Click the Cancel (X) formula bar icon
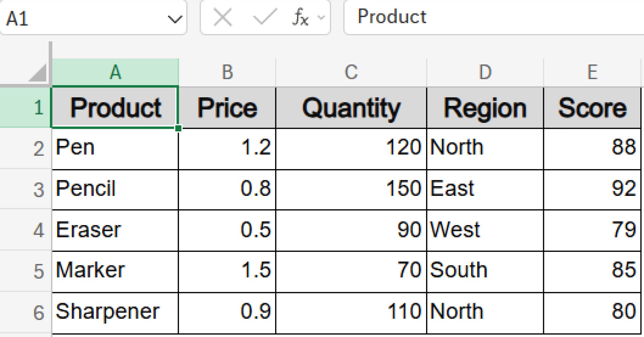The height and width of the screenshot is (337, 644). pos(223,17)
